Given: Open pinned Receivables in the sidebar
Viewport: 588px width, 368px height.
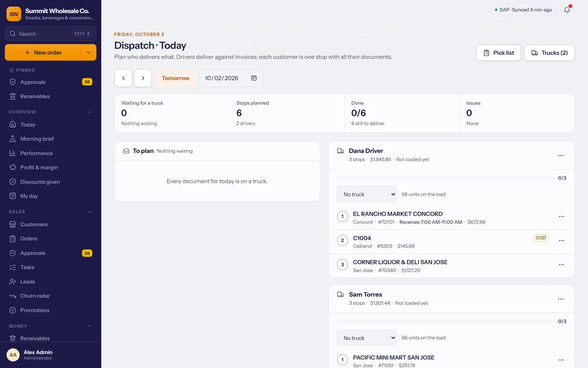Looking at the screenshot, I should coord(51,96).
